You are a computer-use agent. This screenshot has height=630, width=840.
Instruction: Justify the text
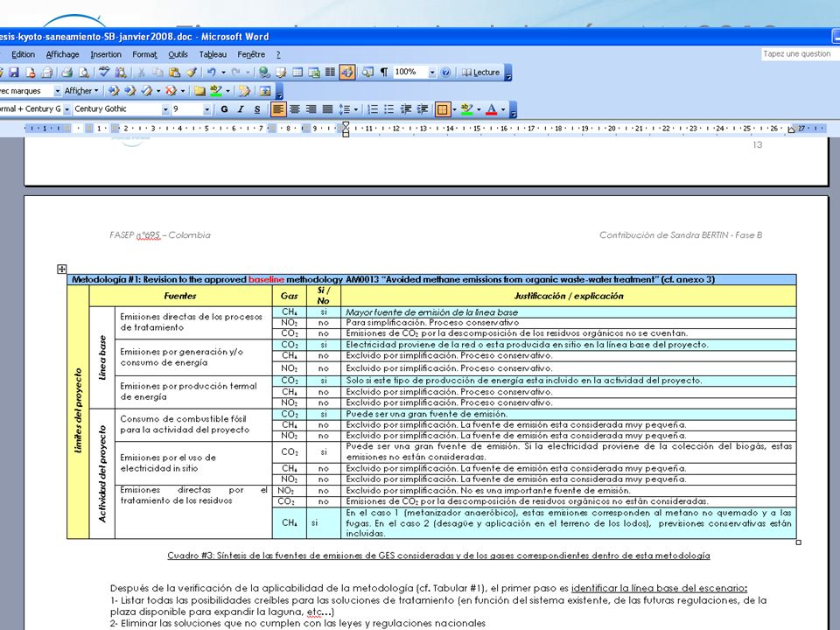tap(328, 109)
